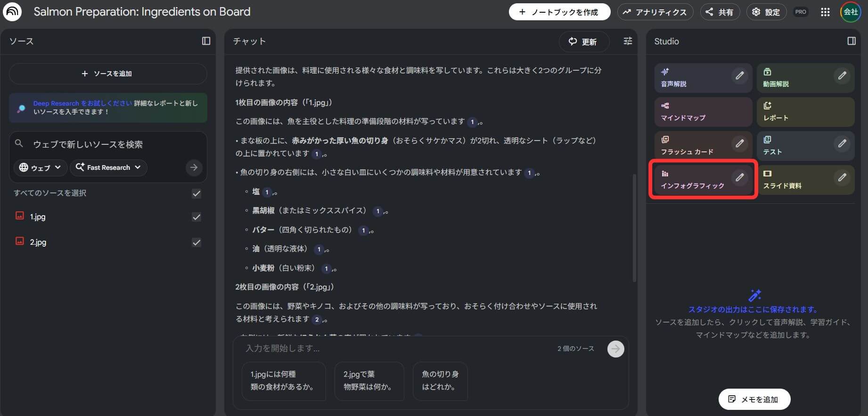Click the pencil icon on スライド資料
The image size is (868, 416).
842,177
